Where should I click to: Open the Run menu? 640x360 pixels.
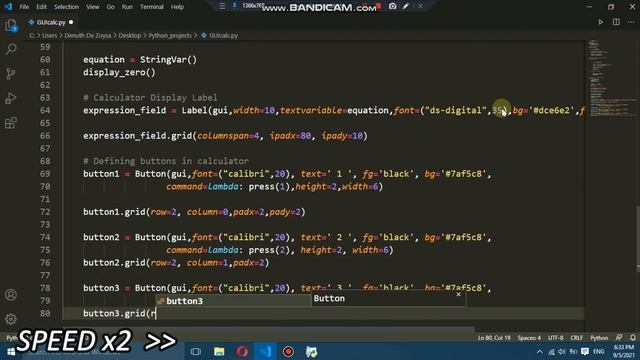[127, 7]
